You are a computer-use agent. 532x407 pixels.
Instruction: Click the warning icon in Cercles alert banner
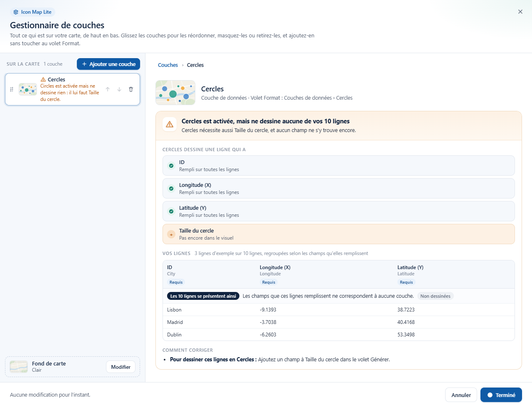point(170,124)
